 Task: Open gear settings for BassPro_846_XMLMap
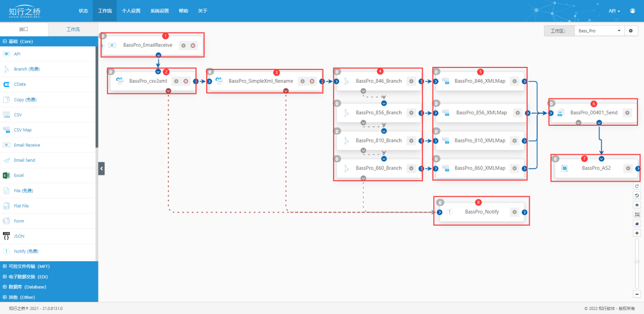pyautogui.click(x=514, y=81)
